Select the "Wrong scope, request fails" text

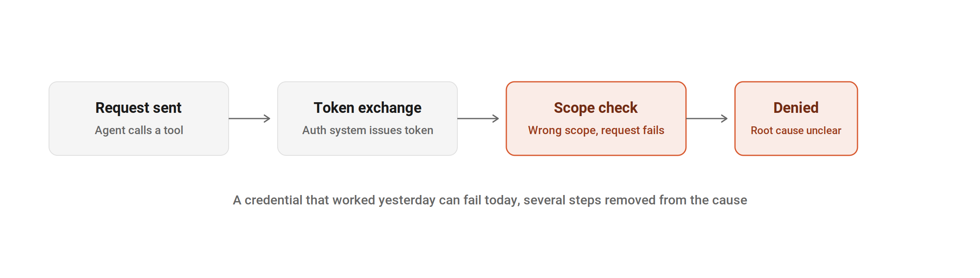point(596,130)
